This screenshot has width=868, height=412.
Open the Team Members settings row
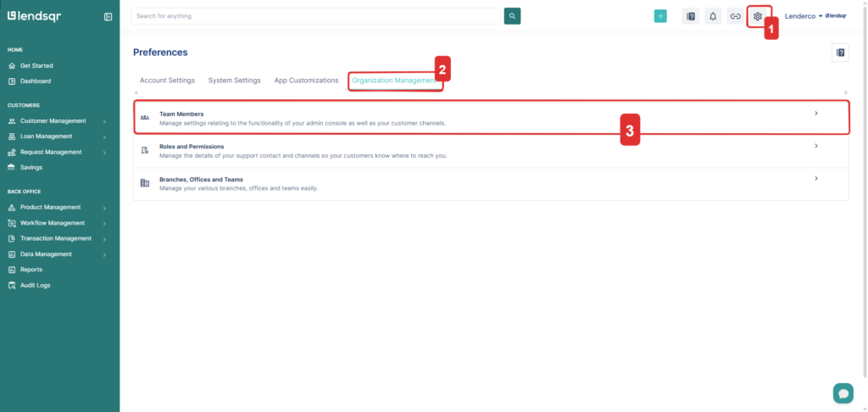[490, 118]
